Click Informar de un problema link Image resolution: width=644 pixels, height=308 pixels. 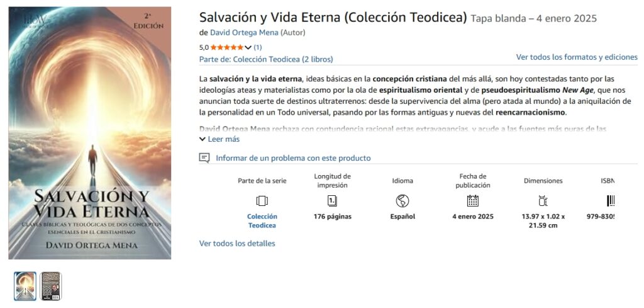tap(293, 158)
